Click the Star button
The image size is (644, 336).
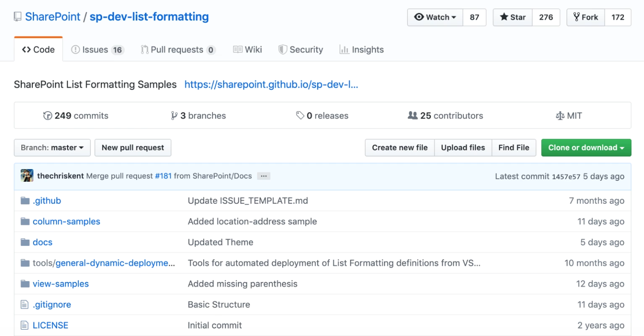click(x=513, y=17)
